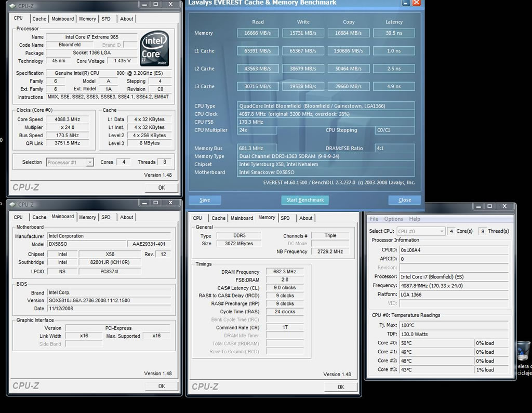532x413 pixels.
Task: Open Memory tab in top CPU-Z window
Action: [87, 19]
